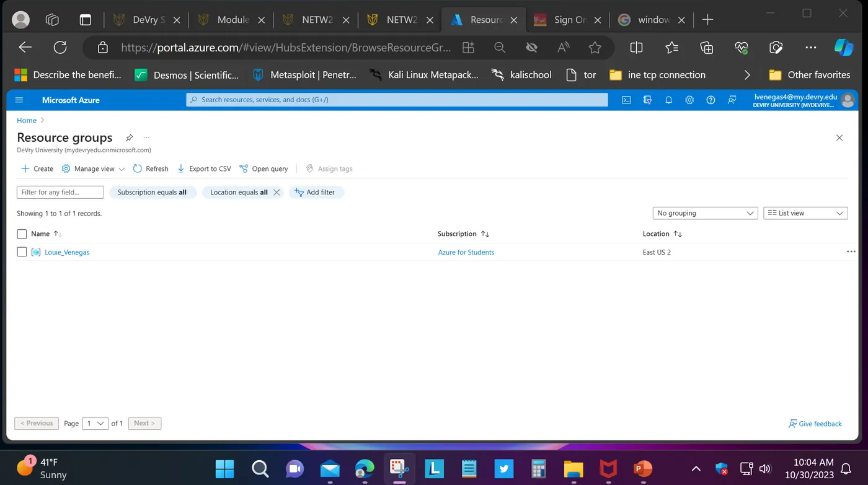Image resolution: width=868 pixels, height=485 pixels.
Task: Open the vertical tabs icon in Edge
Action: [x=85, y=20]
